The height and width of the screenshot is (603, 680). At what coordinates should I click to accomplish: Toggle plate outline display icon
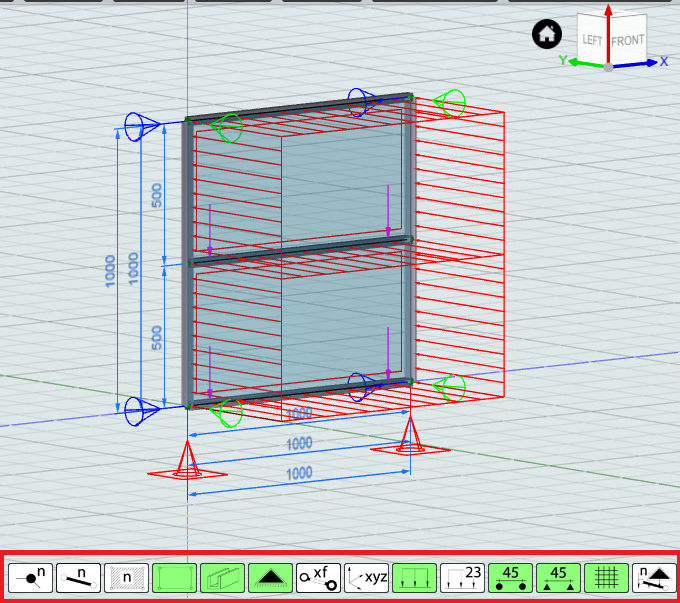[x=175, y=578]
